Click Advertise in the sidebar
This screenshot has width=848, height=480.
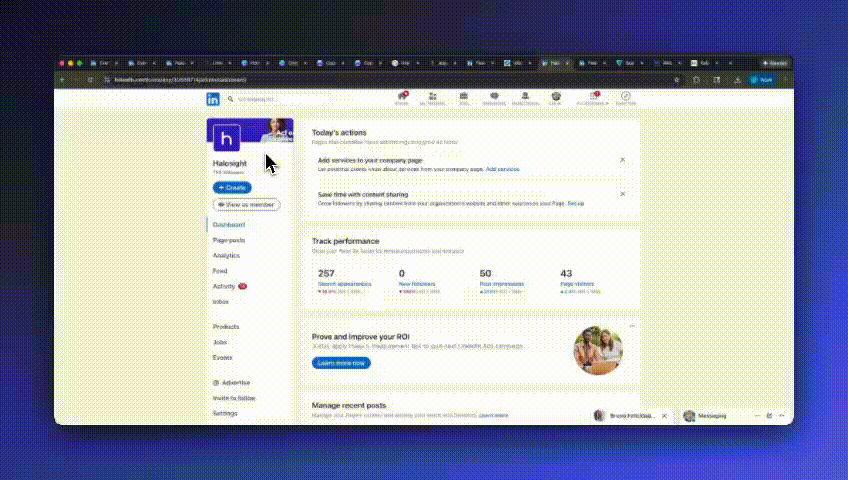coord(231,383)
